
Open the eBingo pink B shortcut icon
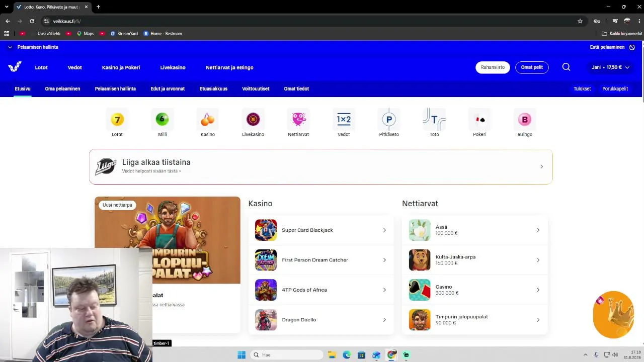(x=525, y=120)
